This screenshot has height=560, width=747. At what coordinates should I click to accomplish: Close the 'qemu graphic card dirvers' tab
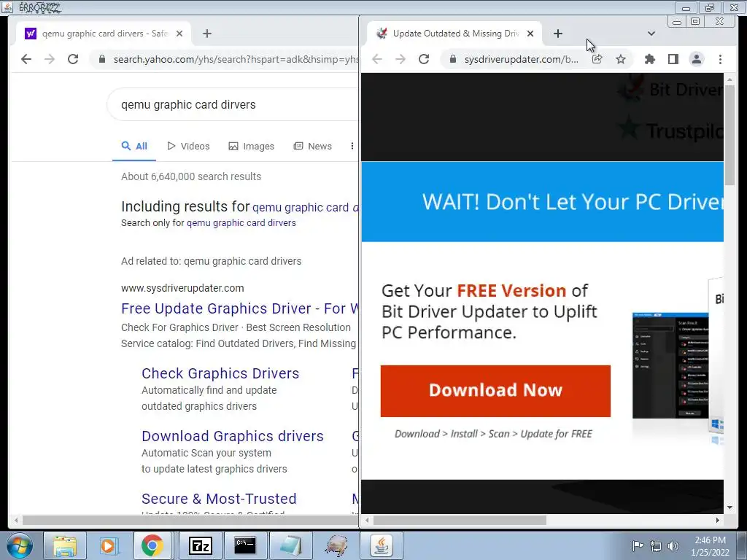[x=179, y=34]
